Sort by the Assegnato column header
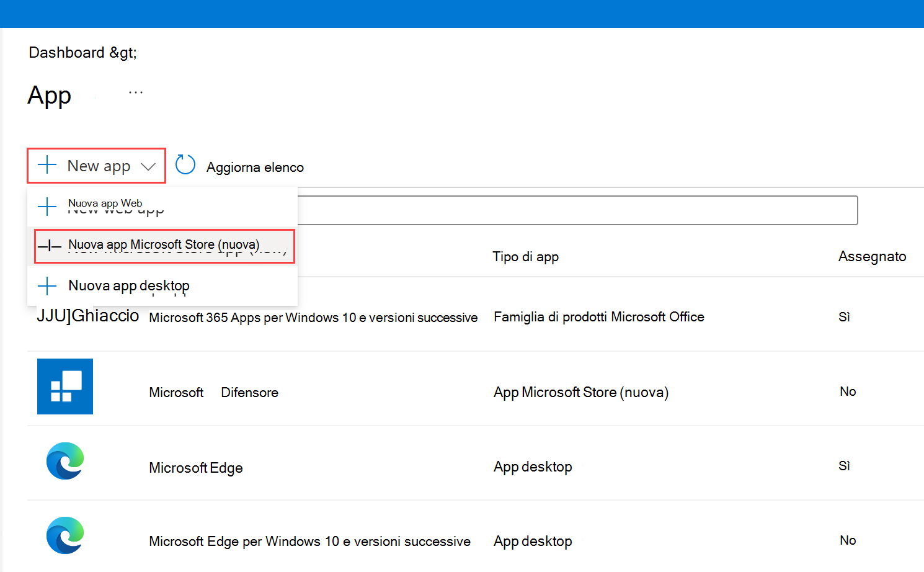 pos(872,257)
